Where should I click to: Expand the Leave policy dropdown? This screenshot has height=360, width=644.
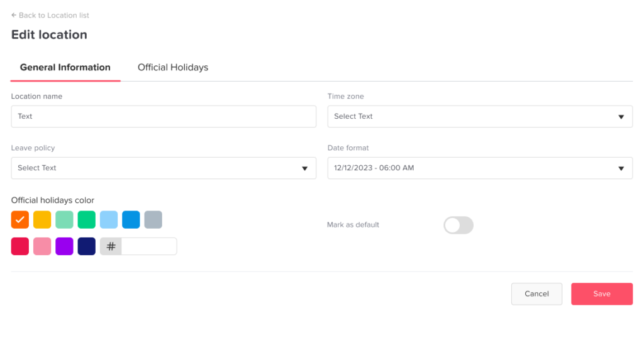(x=164, y=168)
